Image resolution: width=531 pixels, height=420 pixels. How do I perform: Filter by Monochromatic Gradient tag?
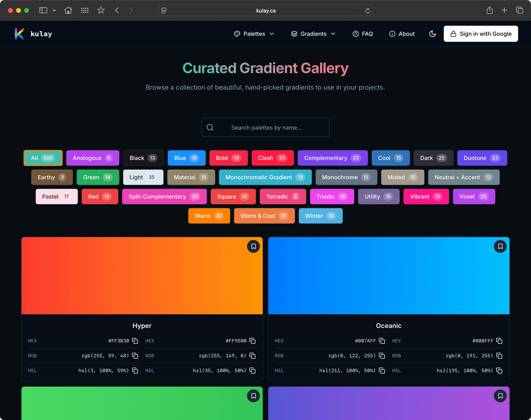pos(265,177)
